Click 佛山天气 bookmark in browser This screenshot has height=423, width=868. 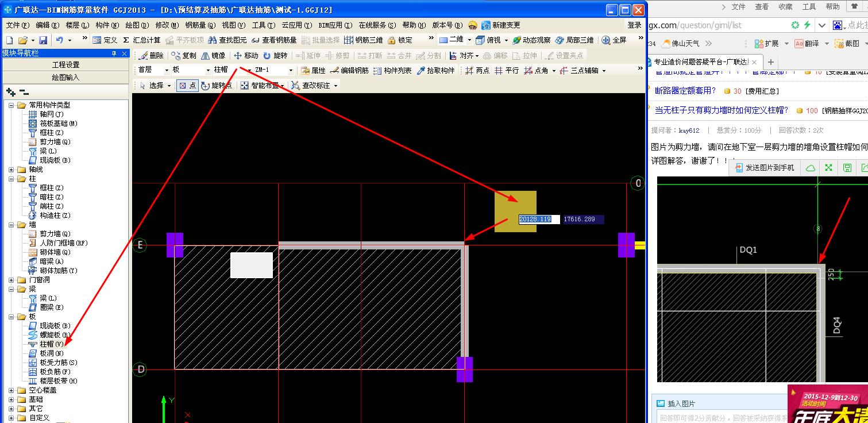click(681, 43)
